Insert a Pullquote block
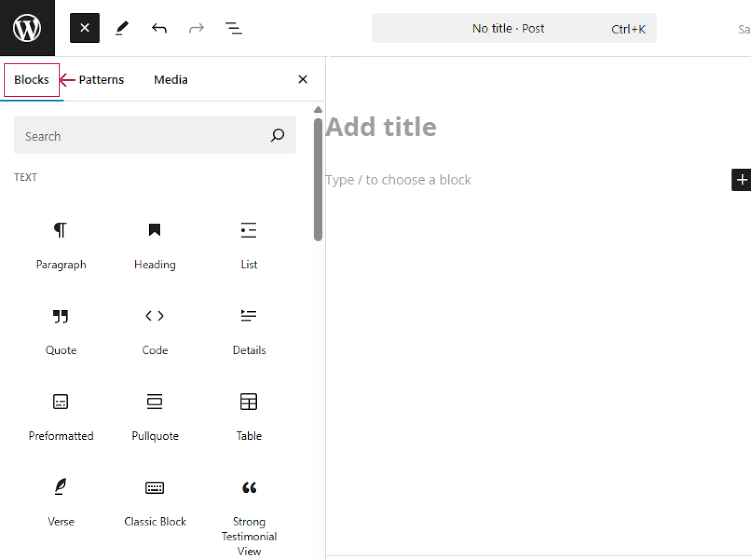Viewport: 751px width, 560px height. pos(155,417)
